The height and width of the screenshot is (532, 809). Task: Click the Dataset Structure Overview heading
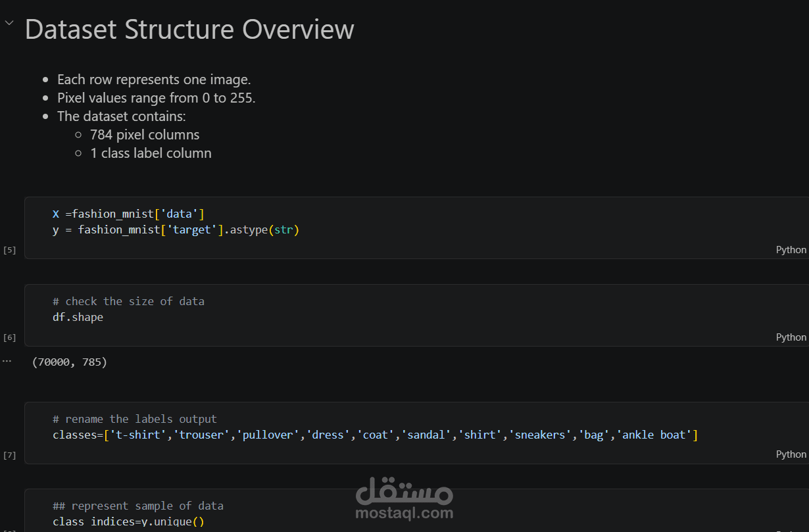(x=189, y=30)
